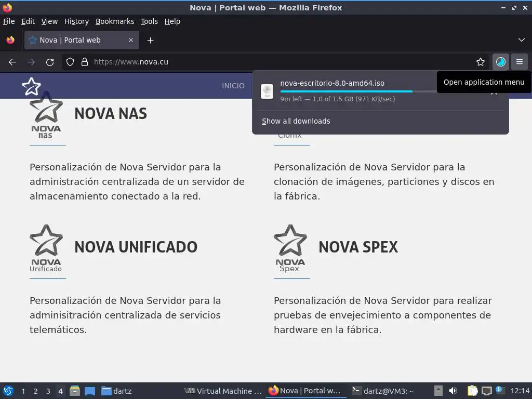The height and width of the screenshot is (399, 532).
Task: Click the NOVA NAS heading
Action: pyautogui.click(x=111, y=114)
